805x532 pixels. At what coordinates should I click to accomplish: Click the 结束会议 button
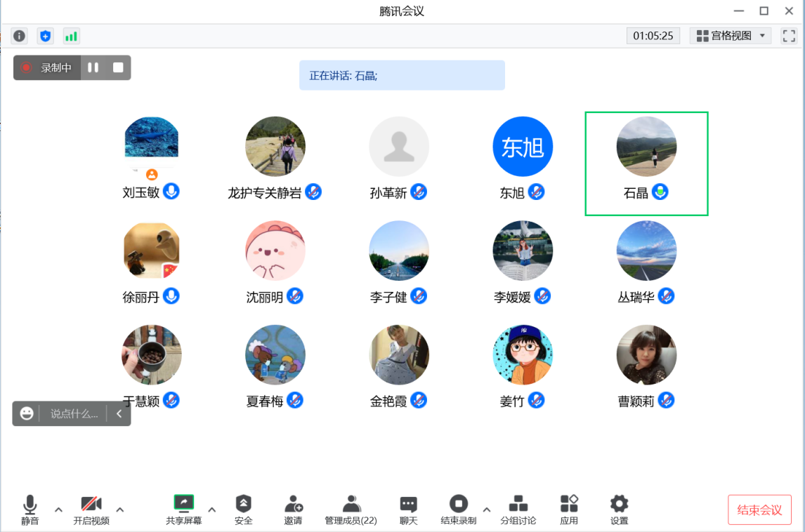click(x=759, y=510)
